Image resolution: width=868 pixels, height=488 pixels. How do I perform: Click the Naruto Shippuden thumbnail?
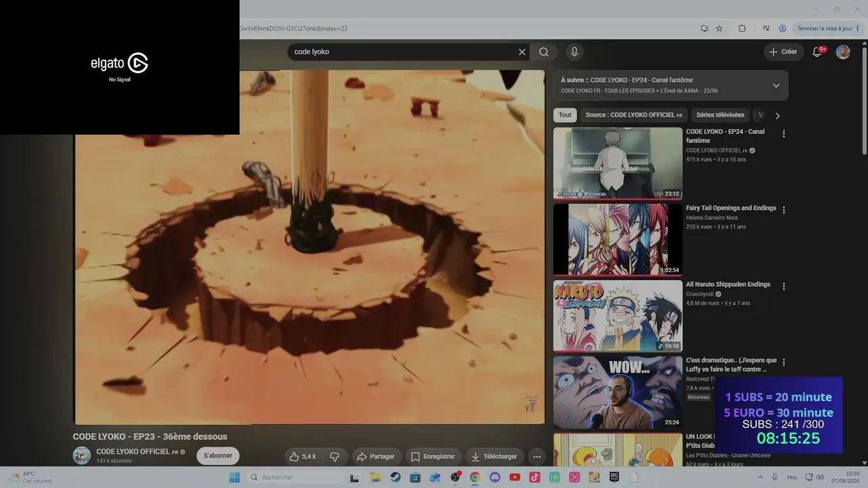tap(618, 316)
